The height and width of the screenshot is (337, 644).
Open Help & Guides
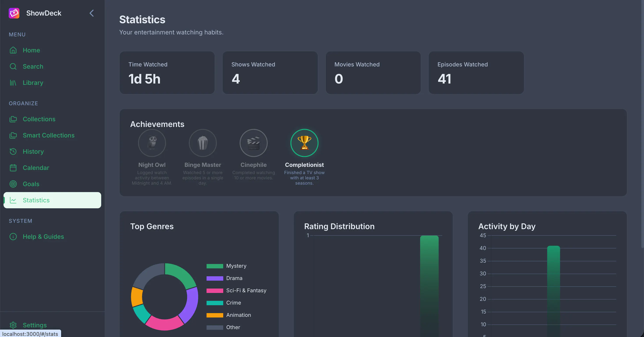click(x=52, y=237)
